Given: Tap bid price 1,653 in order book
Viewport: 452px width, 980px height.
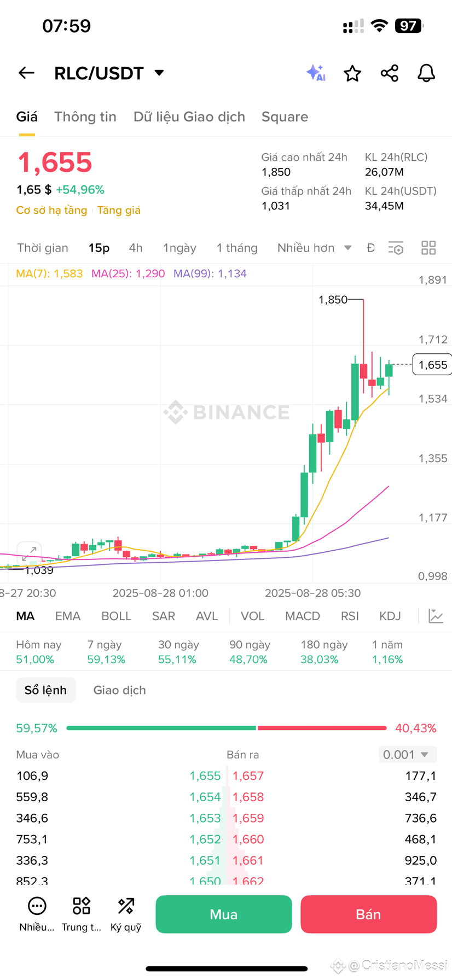Looking at the screenshot, I should coord(205,818).
